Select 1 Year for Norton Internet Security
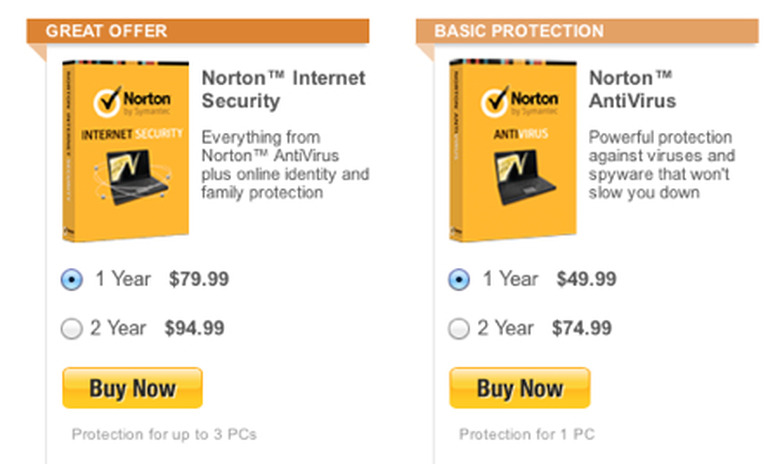Viewport: 780px width, 464px height. (72, 280)
